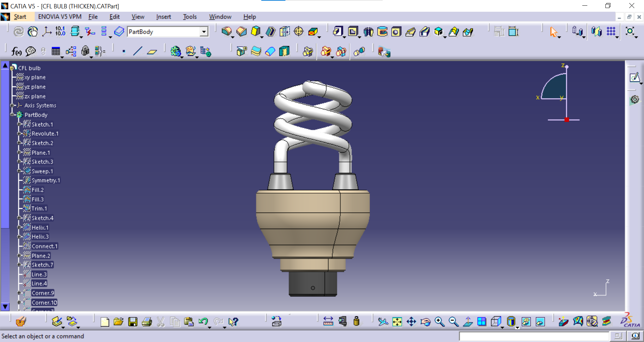Click the tree scroll down arrow
The width and height of the screenshot is (644, 342).
tap(5, 306)
